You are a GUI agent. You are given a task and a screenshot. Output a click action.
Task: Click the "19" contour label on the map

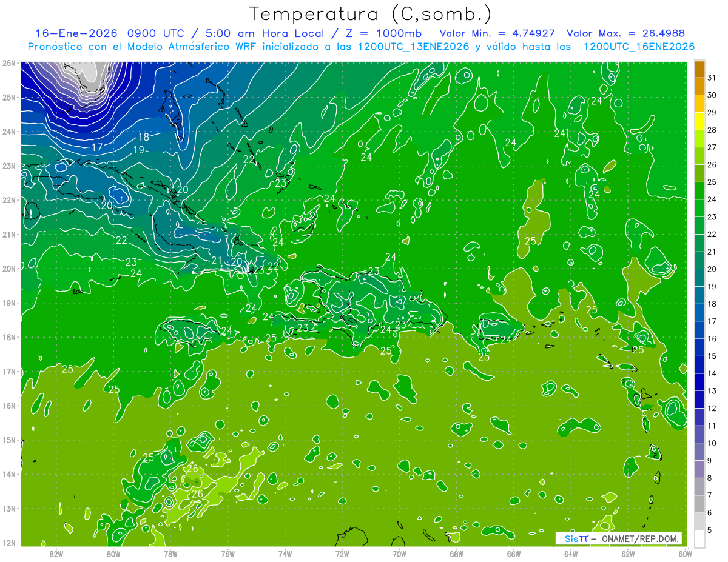pyautogui.click(x=139, y=150)
